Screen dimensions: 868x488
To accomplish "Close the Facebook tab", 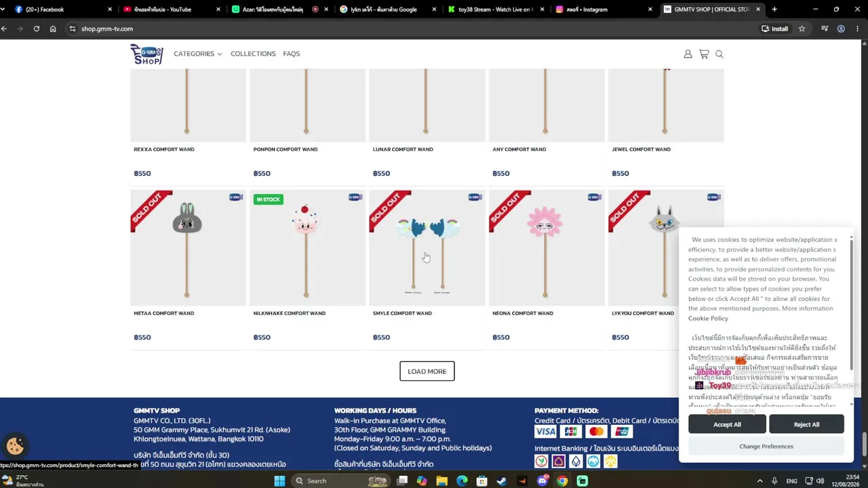I will (110, 9).
